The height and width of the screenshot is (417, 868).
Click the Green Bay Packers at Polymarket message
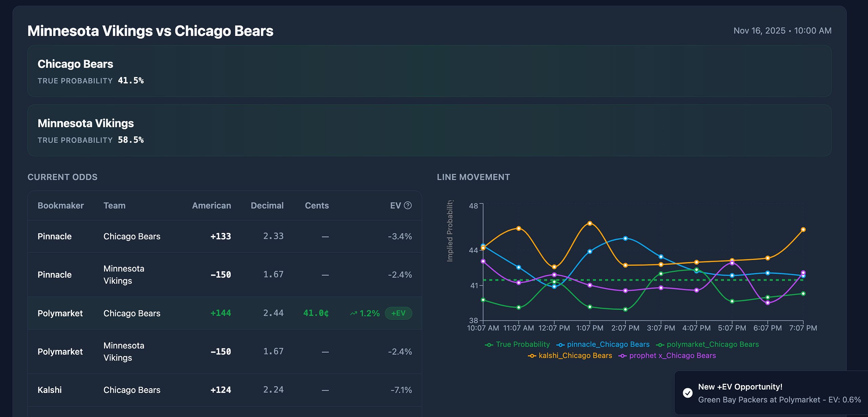coord(780,400)
